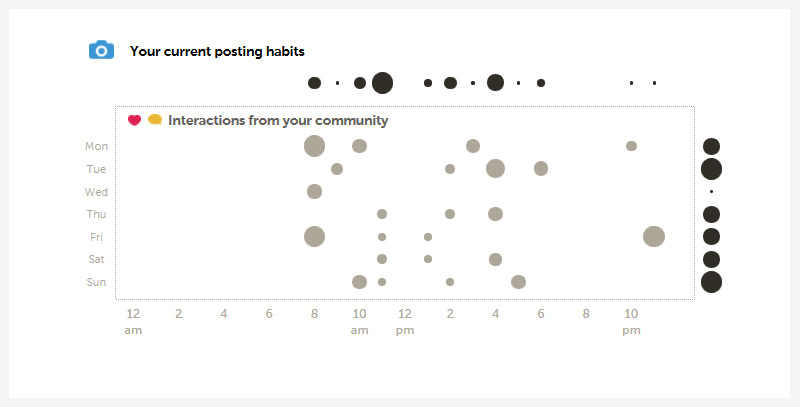
Task: Click the largest posting-habits dot at 11am
Action: coord(382,83)
